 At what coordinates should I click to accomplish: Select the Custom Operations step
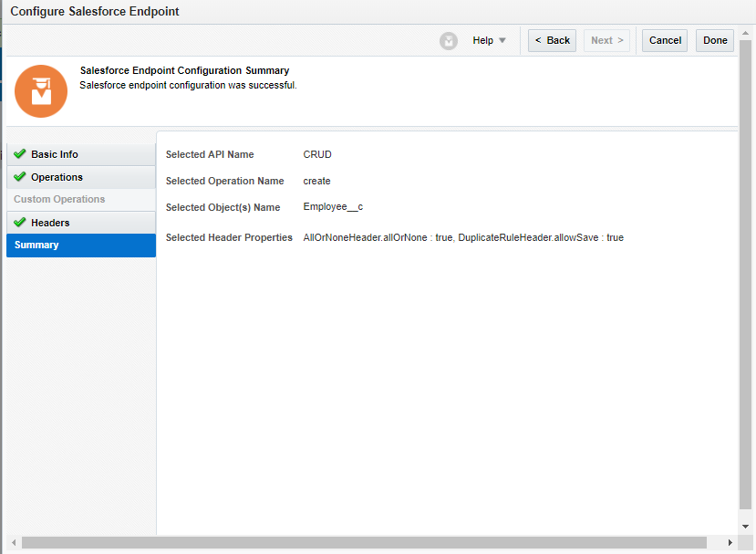coord(81,199)
